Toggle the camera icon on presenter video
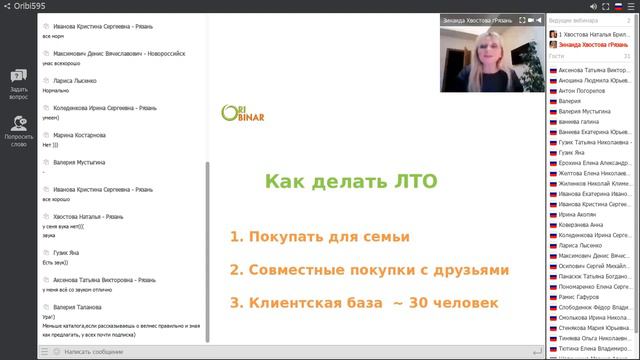 click(x=531, y=20)
